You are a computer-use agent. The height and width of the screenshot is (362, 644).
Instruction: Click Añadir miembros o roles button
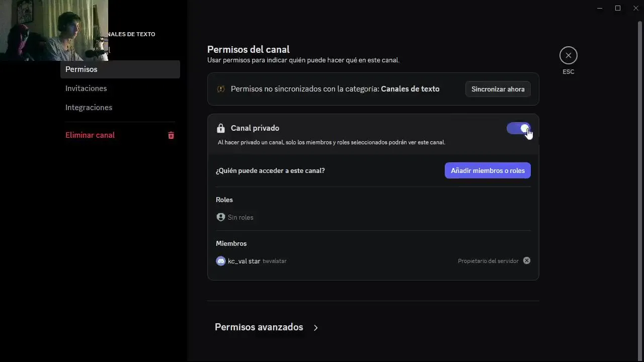click(487, 170)
